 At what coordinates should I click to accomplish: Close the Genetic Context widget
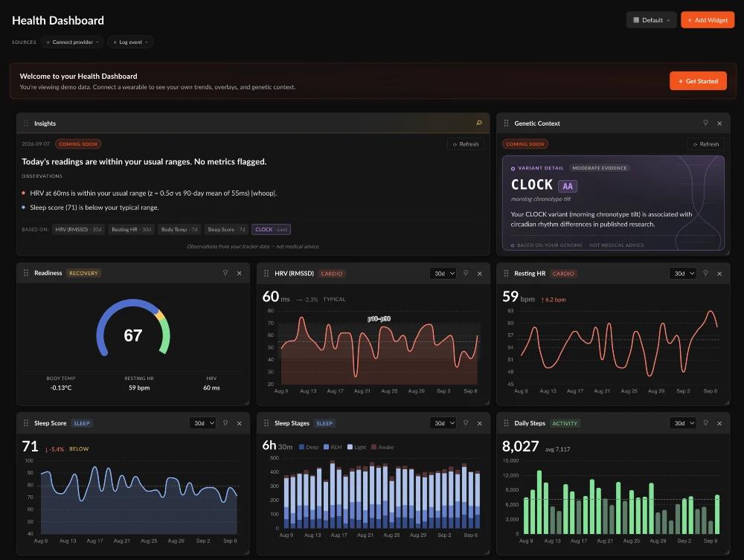(719, 123)
